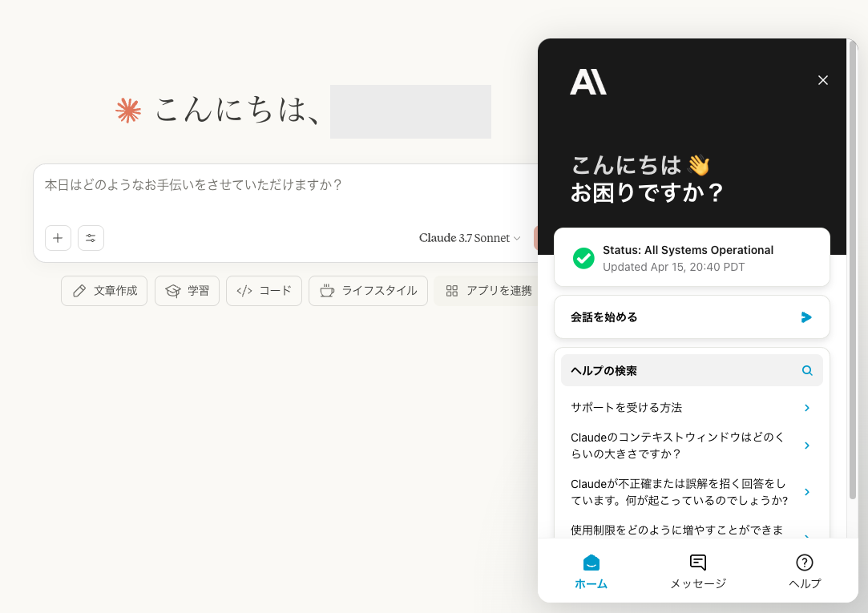Screen dimensions: 868x613
Task: Switch to the メッセージ tab
Action: [x=698, y=571]
